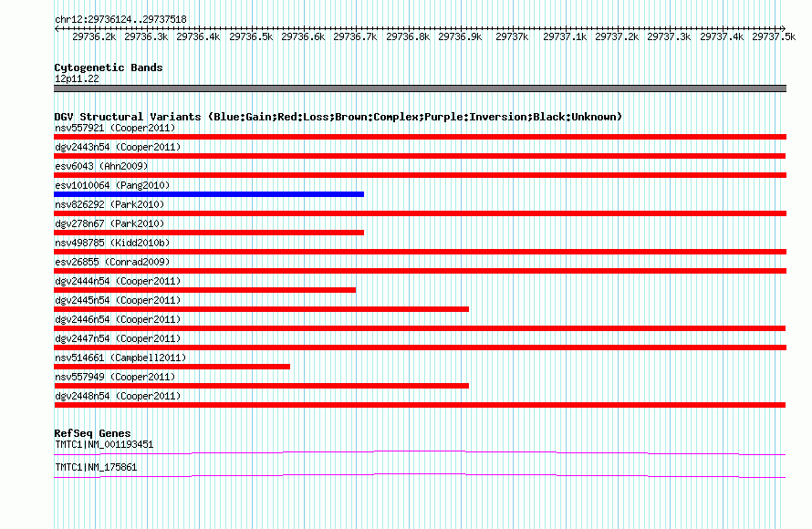Click the nsv826292 (Park2010) variant bar
Image resolution: width=812 pixels, height=529 pixels.
pyautogui.click(x=420, y=213)
